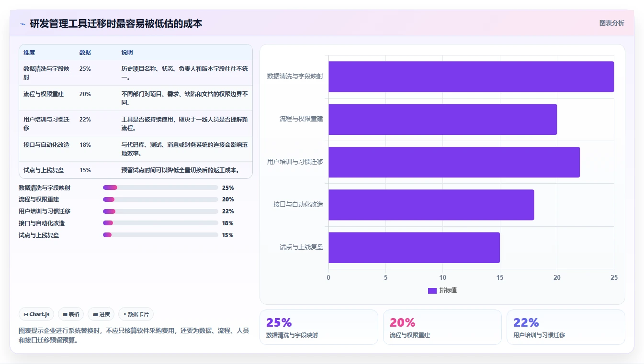644x364 pixels.
Task: Click the 进度 tag chip
Action: coord(101,314)
